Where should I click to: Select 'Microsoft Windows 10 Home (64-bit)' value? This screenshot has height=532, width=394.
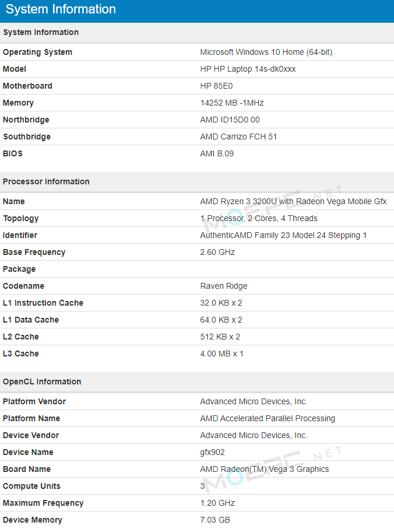[266, 52]
